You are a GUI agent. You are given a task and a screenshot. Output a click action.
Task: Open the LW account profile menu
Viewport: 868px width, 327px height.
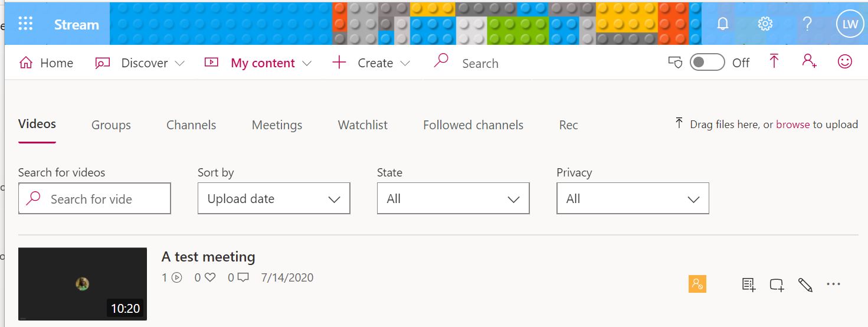[850, 24]
